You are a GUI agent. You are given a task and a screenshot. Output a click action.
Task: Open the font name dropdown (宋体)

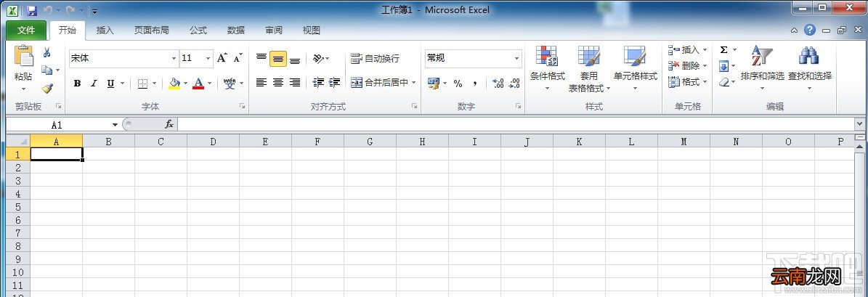(x=174, y=58)
